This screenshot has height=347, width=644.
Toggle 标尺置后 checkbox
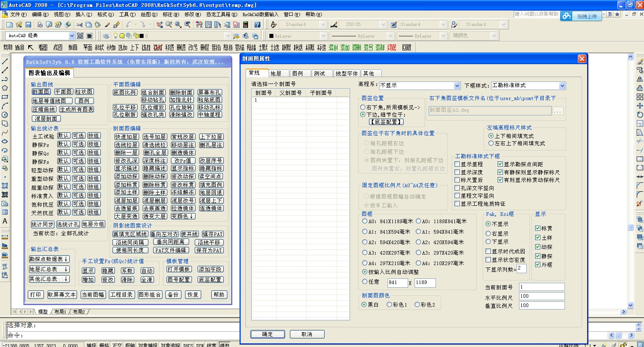point(457,180)
